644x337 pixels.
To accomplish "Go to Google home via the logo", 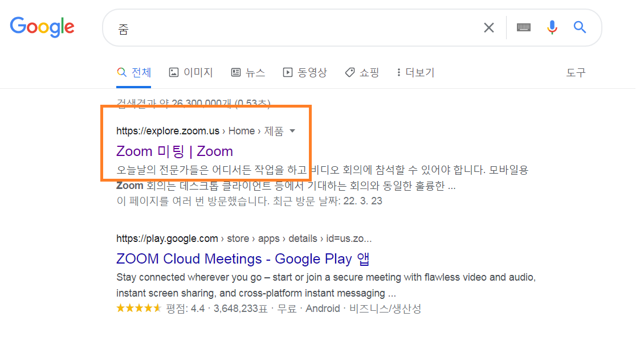I will [42, 27].
